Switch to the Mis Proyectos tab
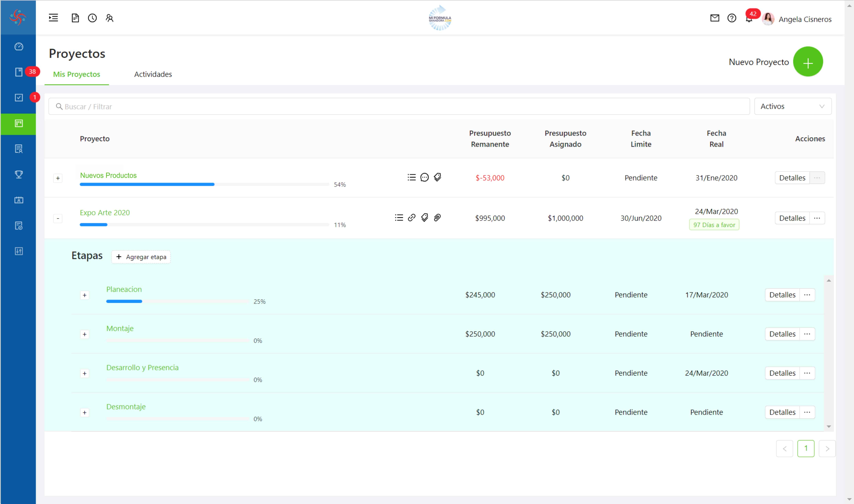Viewport: 854px width, 504px height. (x=76, y=74)
